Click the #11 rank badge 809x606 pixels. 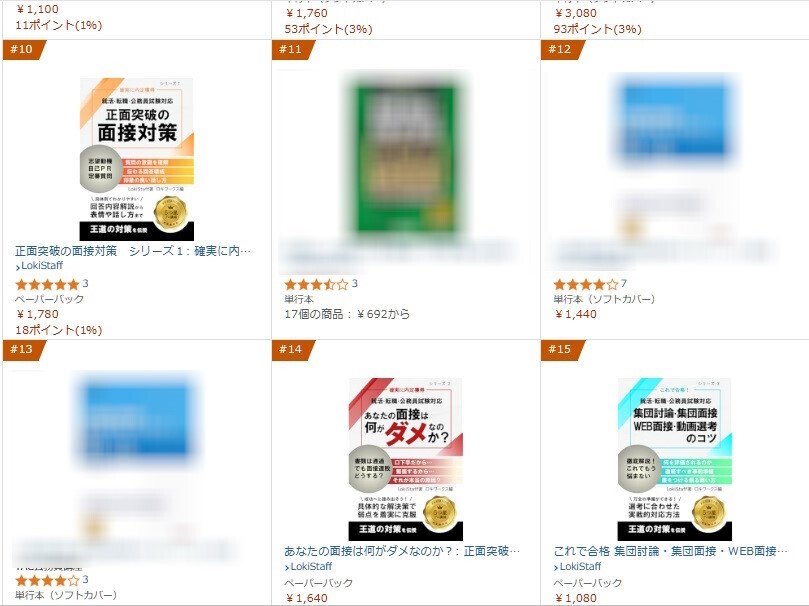click(x=293, y=49)
